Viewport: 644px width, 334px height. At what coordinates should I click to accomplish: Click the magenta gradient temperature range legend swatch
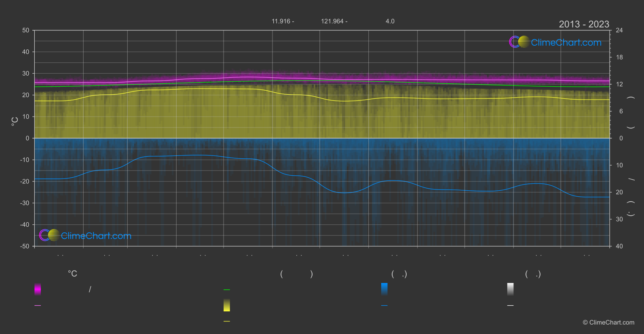[38, 289]
